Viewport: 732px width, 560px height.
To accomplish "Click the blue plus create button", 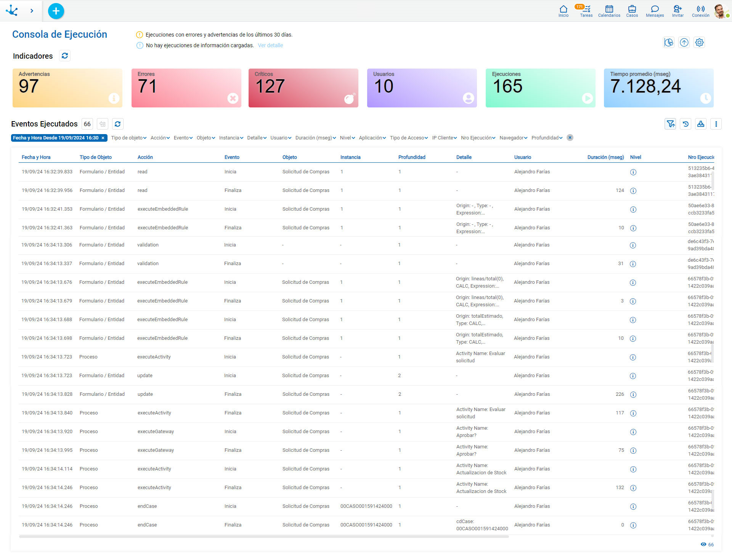I will pos(56,11).
